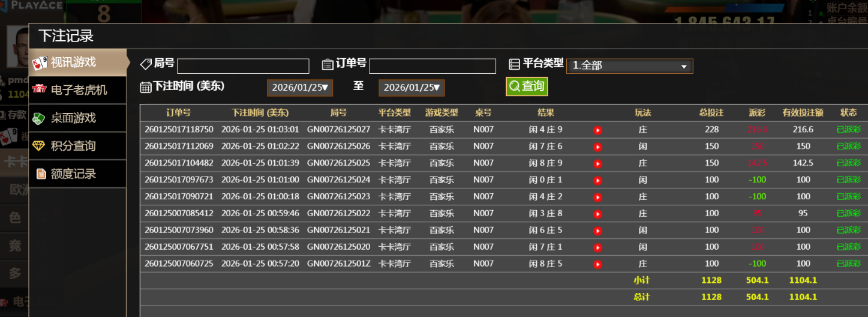Click the user avatar thumbnail behind dialog

click(x=17, y=47)
